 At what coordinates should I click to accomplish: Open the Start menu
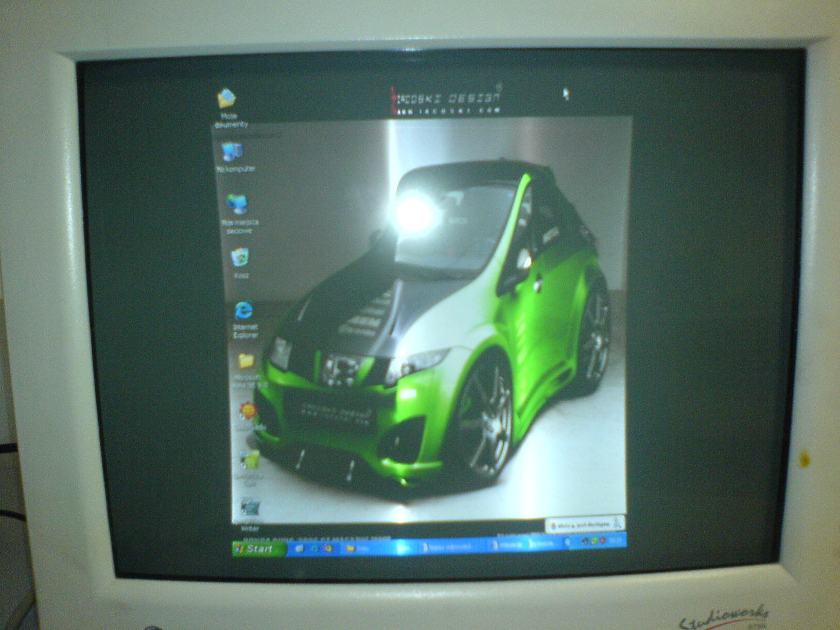(x=259, y=549)
